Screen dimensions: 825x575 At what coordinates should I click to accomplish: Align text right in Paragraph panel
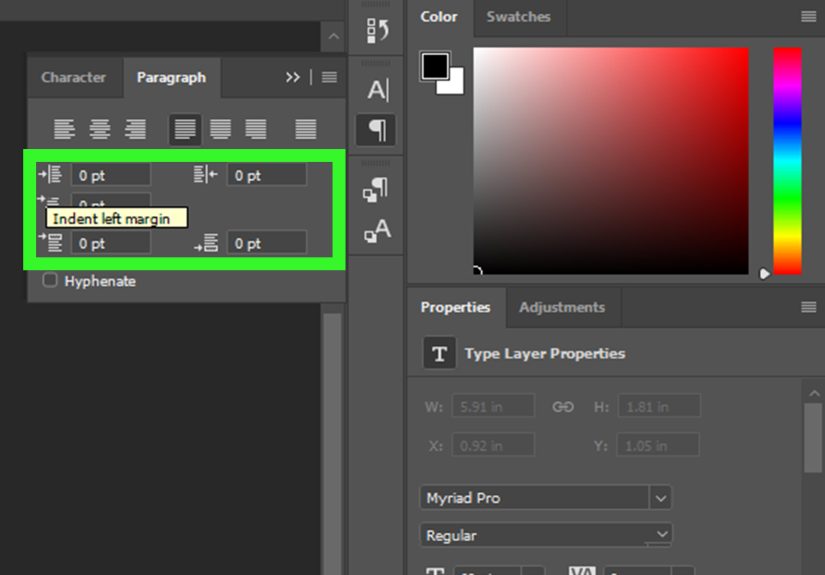pos(135,129)
